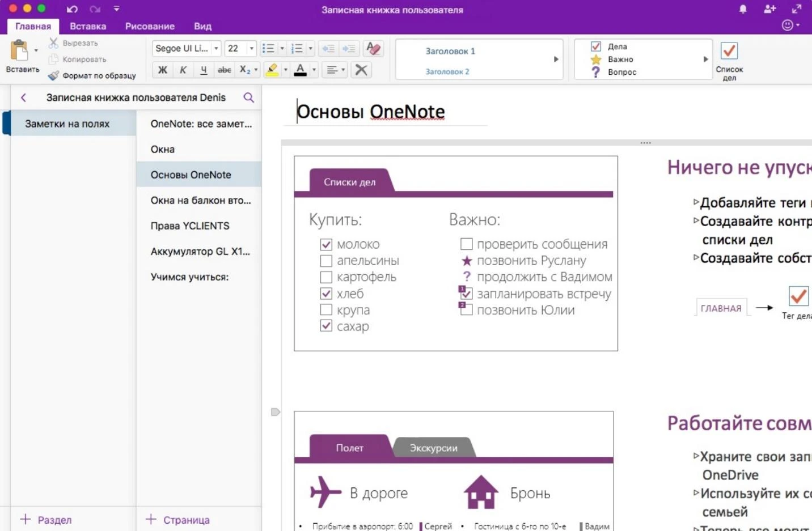Add a new page with Страница
This screenshot has width=812, height=531.
tap(177, 520)
